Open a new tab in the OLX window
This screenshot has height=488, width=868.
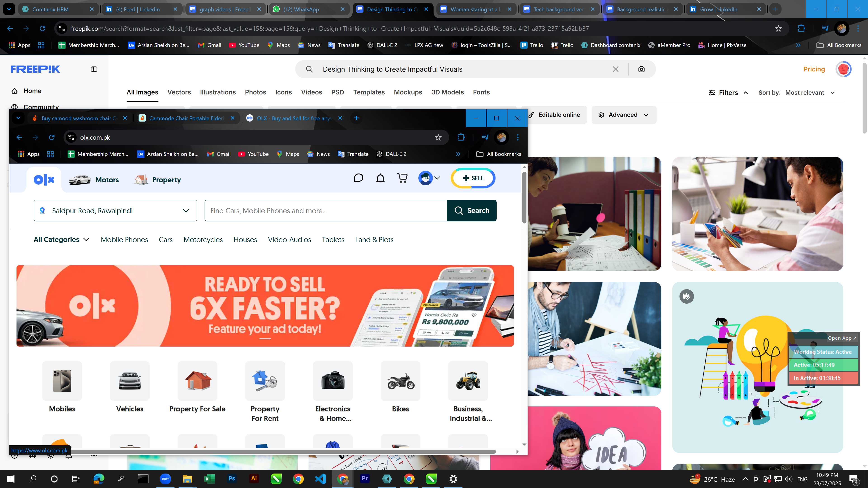point(356,118)
